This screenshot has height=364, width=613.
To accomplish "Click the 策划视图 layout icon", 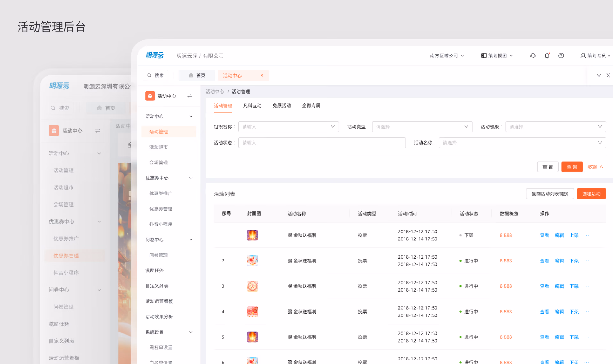I will 484,56.
